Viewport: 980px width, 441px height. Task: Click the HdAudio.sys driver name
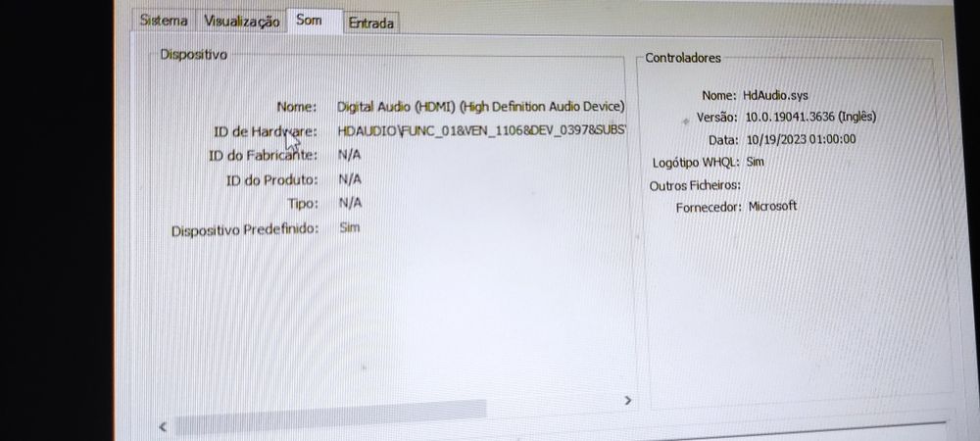click(x=775, y=96)
